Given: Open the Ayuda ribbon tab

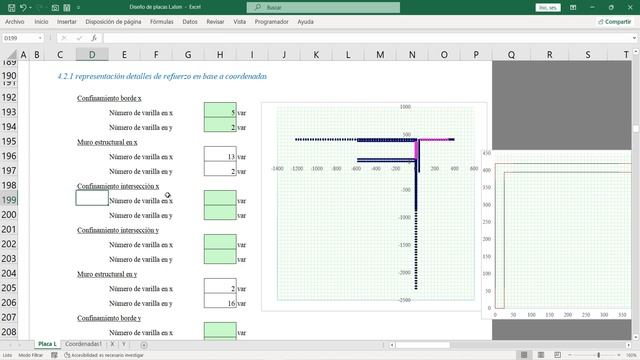Looking at the screenshot, I should click(x=305, y=22).
